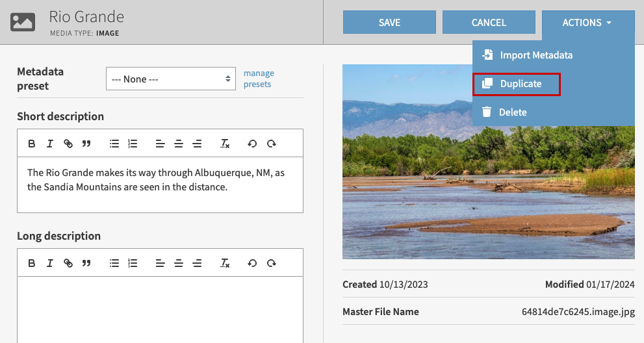
Task: Insert link in Long description toolbar
Action: [68, 263]
